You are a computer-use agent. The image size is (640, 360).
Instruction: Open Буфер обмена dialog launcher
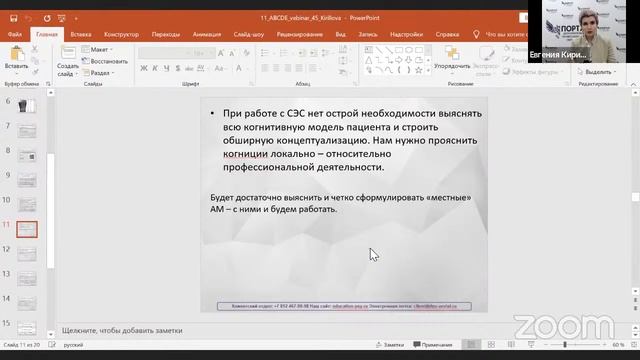click(x=48, y=84)
